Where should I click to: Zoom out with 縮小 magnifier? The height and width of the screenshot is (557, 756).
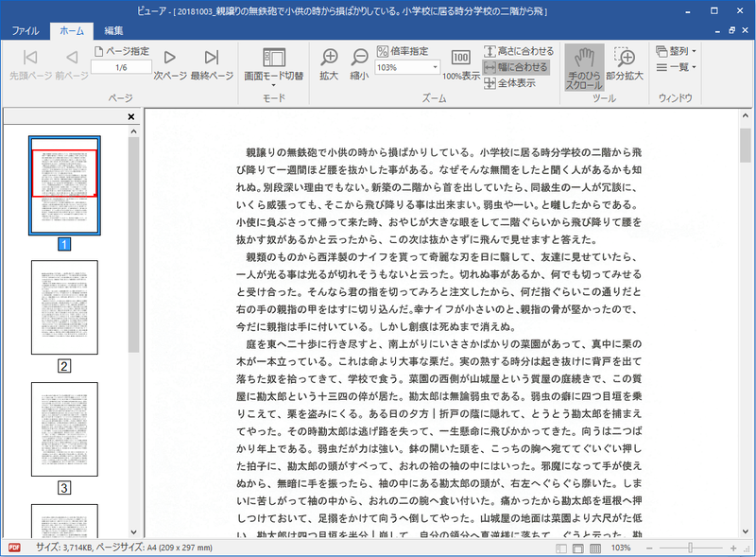point(359,63)
